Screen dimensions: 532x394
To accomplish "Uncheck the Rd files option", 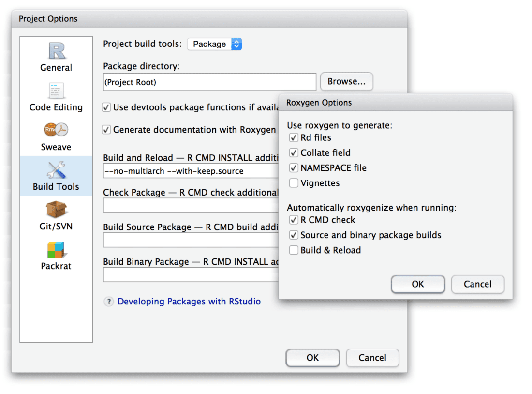I will click(294, 137).
